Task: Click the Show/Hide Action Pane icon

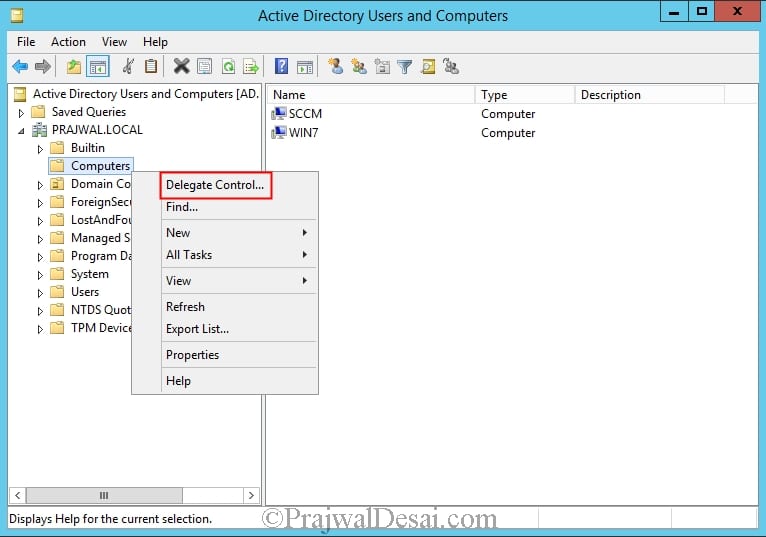Action: (305, 67)
